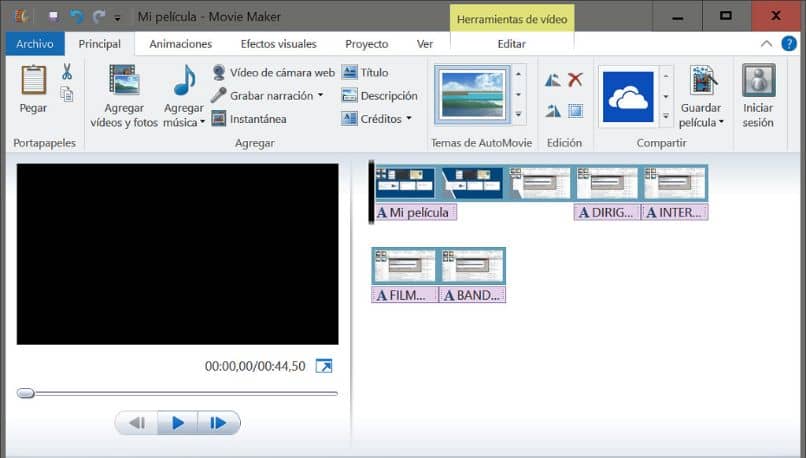
Task: Click the OneDrive cloud share icon
Action: click(628, 97)
